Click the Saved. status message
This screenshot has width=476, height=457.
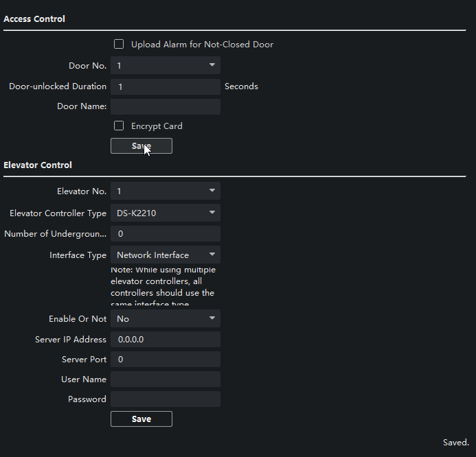[455, 443]
